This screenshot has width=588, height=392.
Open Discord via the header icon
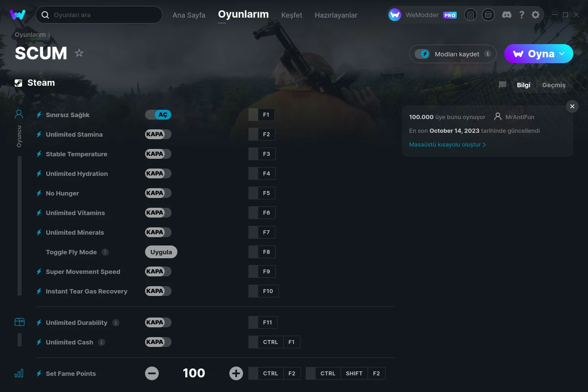(x=507, y=15)
